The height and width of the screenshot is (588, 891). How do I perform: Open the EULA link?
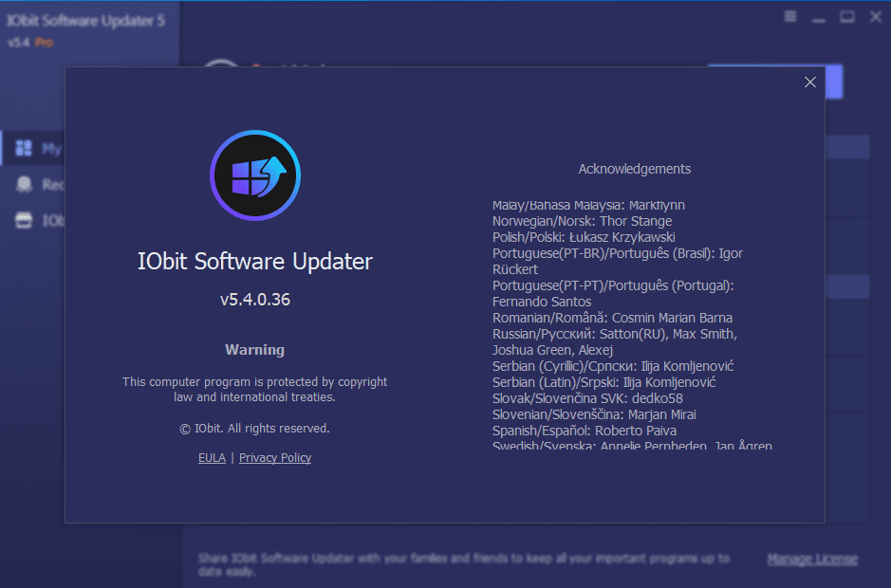point(212,458)
